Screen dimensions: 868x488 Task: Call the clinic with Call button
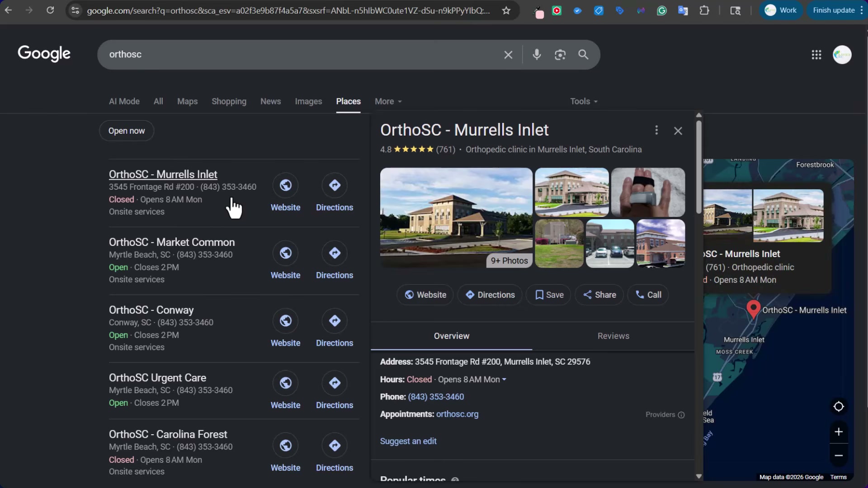[x=648, y=295]
